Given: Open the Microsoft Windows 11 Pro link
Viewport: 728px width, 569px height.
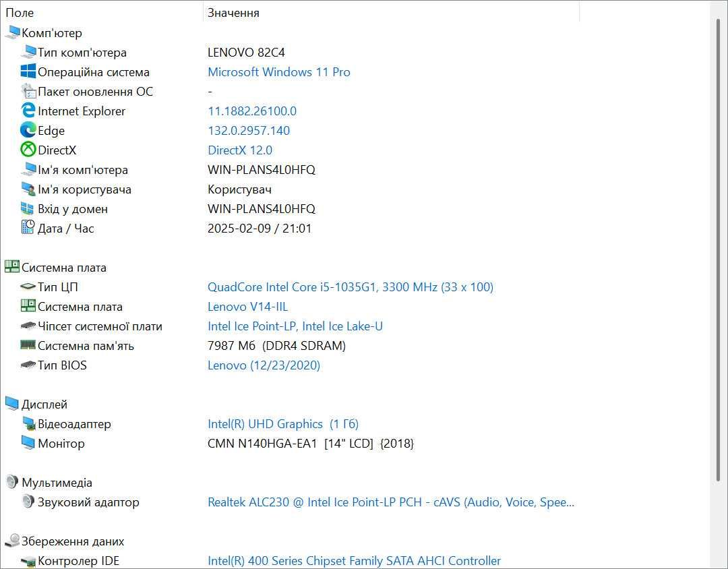Looking at the screenshot, I should click(x=278, y=72).
